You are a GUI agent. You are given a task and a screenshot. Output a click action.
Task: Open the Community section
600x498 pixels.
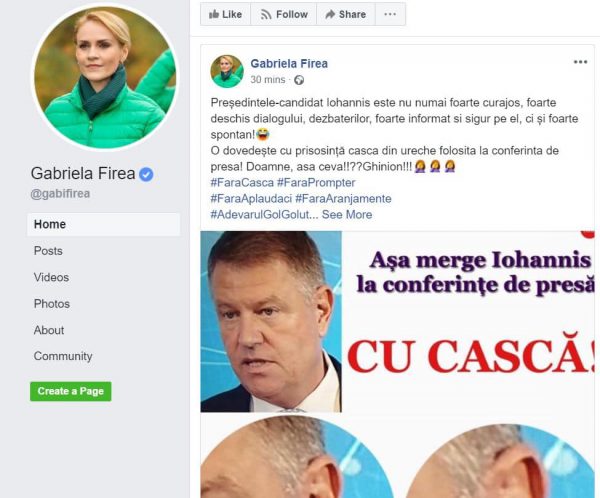coord(63,356)
